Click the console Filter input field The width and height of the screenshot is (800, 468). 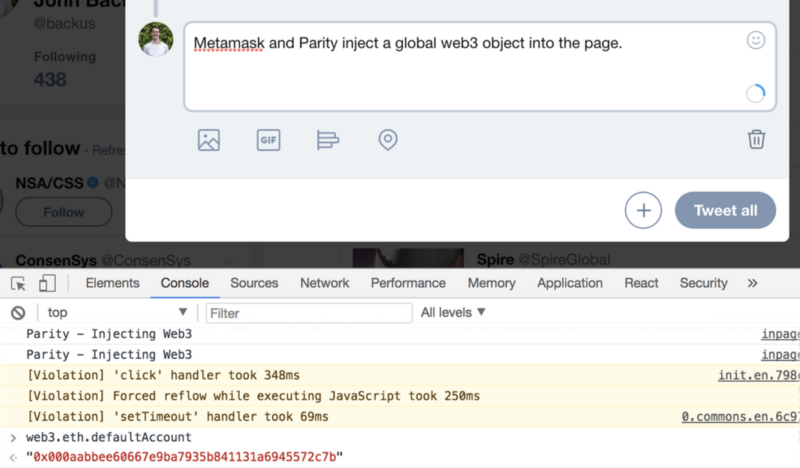(x=309, y=313)
